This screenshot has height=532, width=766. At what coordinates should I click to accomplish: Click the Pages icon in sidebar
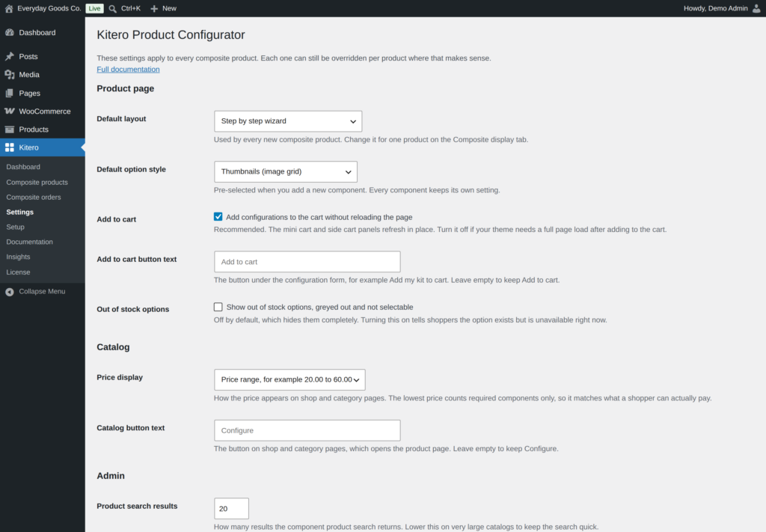[9, 93]
